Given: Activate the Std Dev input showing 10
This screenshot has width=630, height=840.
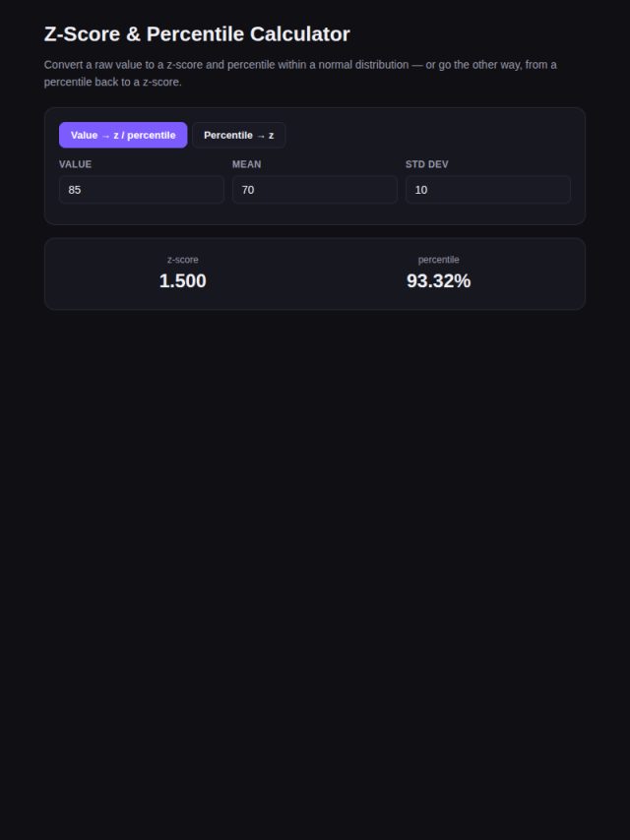Looking at the screenshot, I should 488,190.
